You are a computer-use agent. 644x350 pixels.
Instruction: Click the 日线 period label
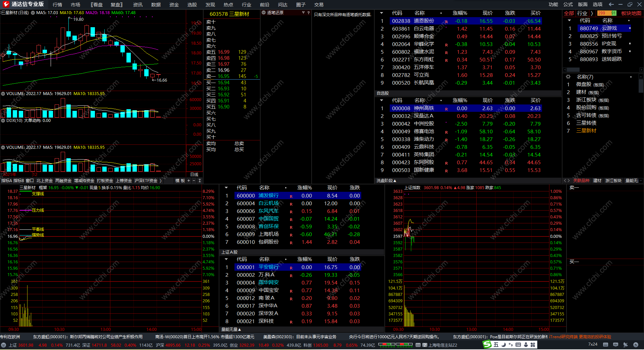click(194, 175)
